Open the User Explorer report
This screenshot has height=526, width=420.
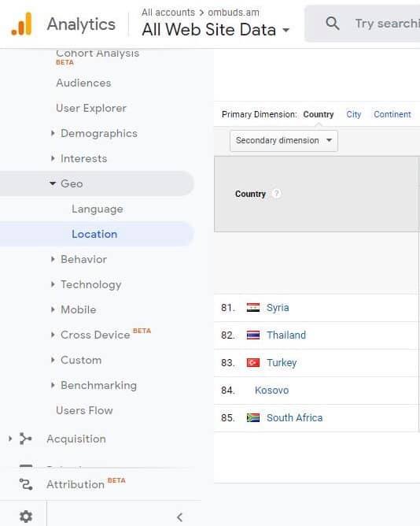tap(91, 108)
